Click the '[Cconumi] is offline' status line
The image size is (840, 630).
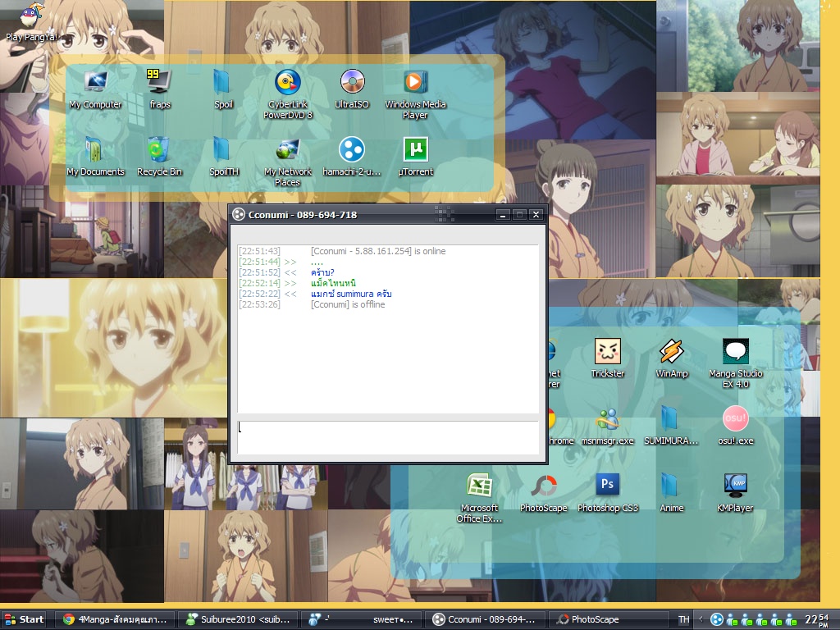[x=348, y=304]
